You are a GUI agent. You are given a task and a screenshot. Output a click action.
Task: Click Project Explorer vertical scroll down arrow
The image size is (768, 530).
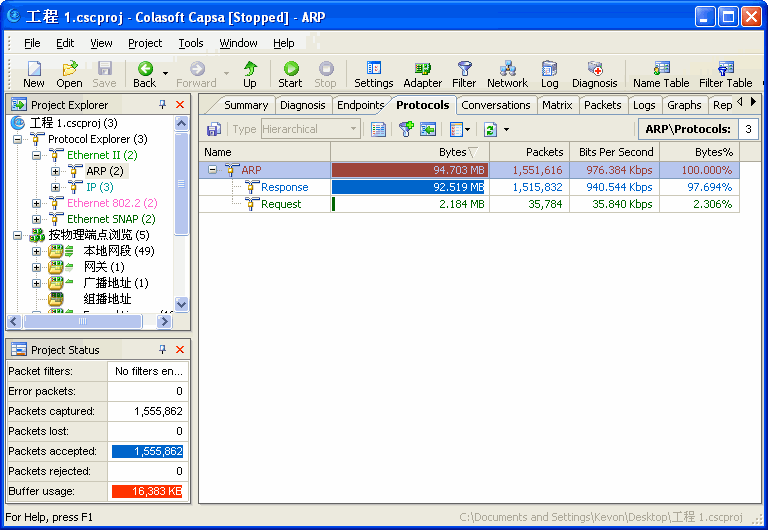point(181,304)
